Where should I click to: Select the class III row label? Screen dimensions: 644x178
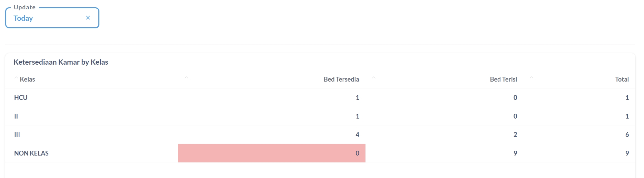point(17,135)
